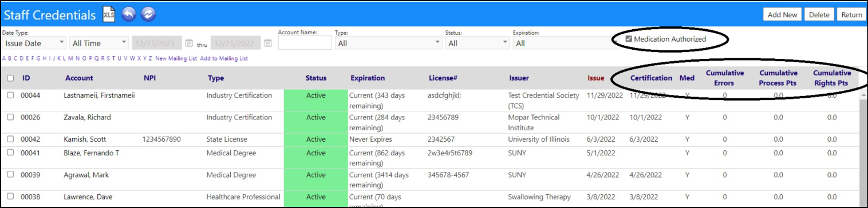
Task: Click the Delete button
Action: (x=819, y=15)
